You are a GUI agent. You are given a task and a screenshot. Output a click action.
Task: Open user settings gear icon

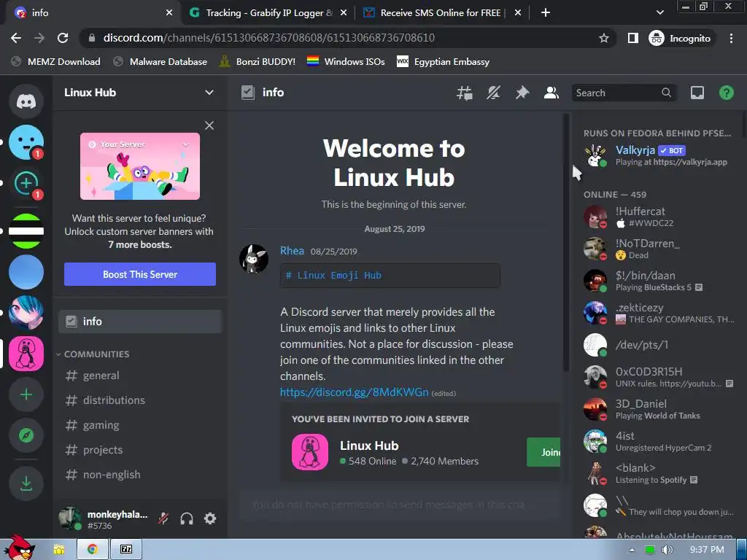(x=210, y=518)
